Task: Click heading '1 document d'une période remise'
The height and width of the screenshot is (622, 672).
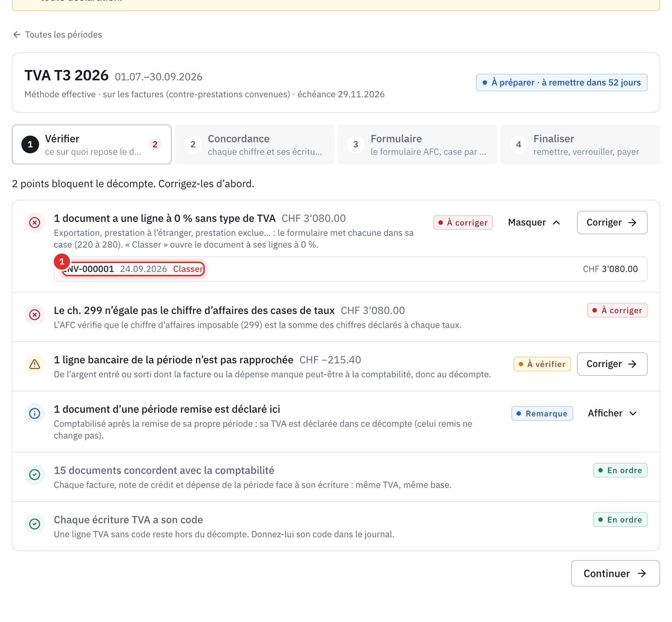Action: click(167, 409)
